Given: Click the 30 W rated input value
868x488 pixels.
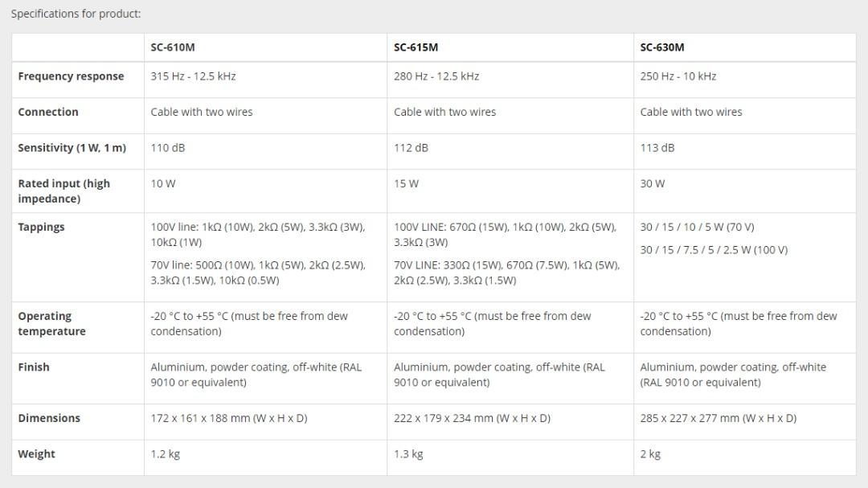Looking at the screenshot, I should coord(651,183).
